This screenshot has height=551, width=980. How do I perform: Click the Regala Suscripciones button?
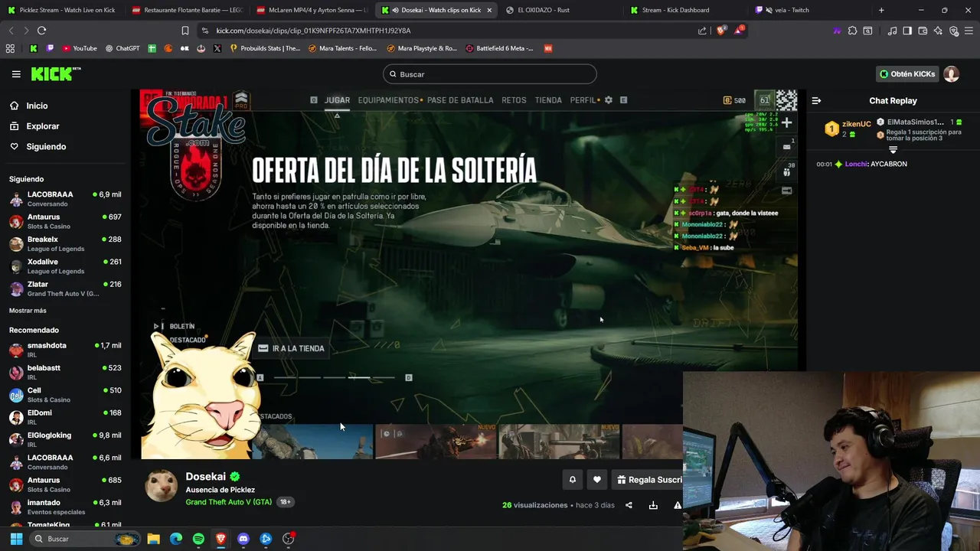point(648,480)
